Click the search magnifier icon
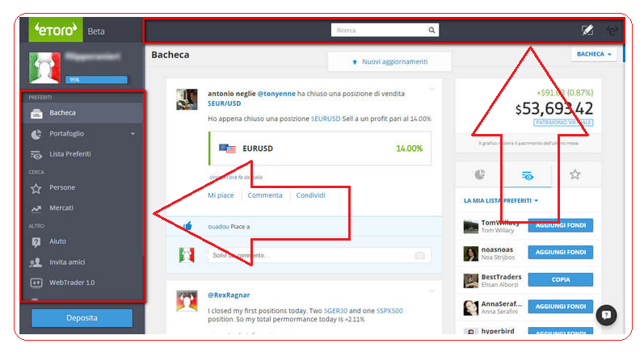Viewport: 644px width, 352px height. pyautogui.click(x=431, y=30)
